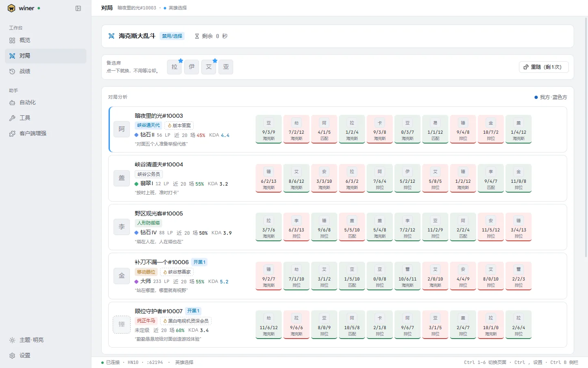
Task: Click 开黑1 tag beside 补刀不漏一个#10006
Action: (199, 262)
